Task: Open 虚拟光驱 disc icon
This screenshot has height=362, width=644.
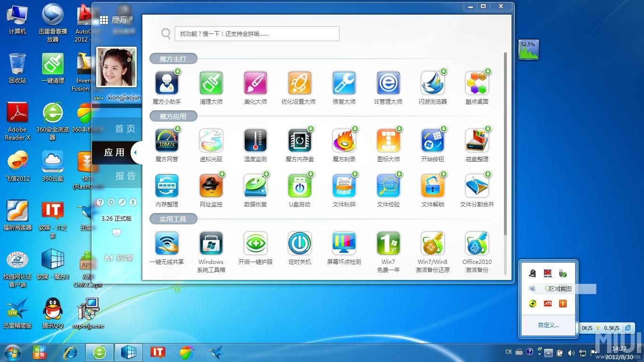Action: [211, 140]
